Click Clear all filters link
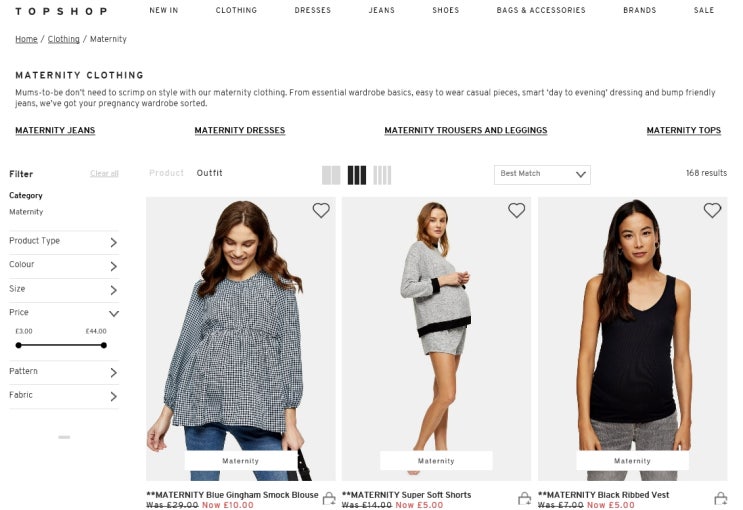 (104, 173)
